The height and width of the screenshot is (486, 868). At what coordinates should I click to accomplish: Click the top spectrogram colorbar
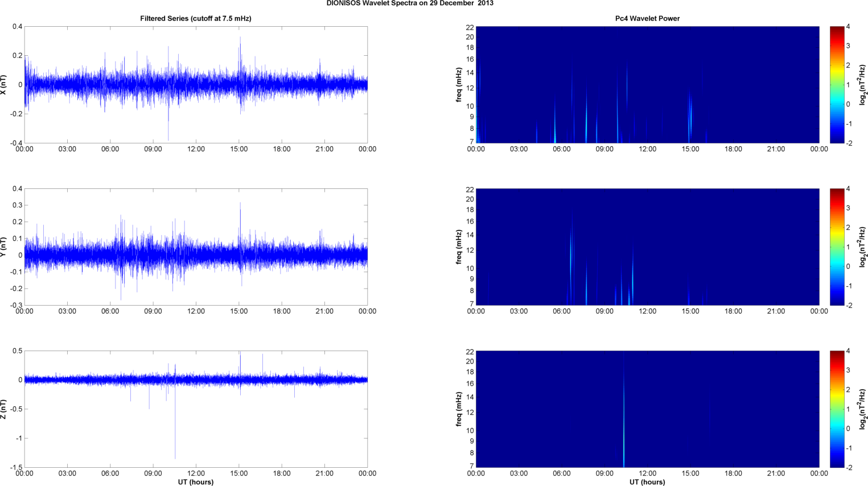[x=837, y=85]
